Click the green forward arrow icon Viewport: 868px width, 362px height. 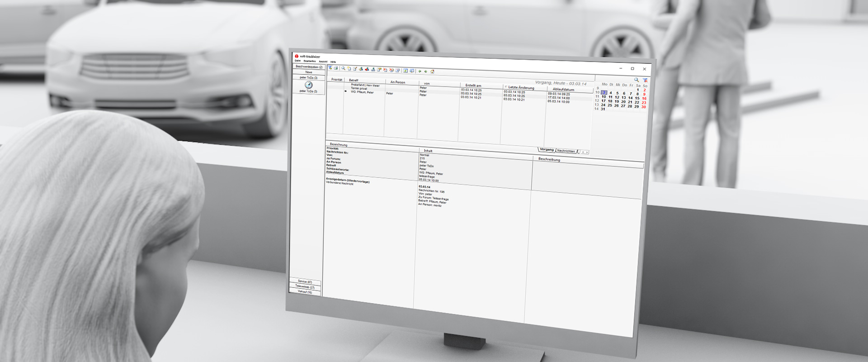pos(425,71)
